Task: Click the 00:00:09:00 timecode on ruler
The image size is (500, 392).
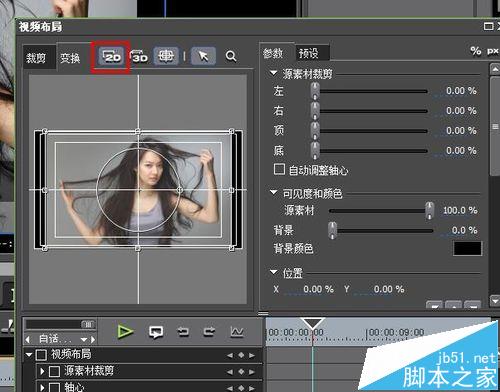Action: click(396, 332)
